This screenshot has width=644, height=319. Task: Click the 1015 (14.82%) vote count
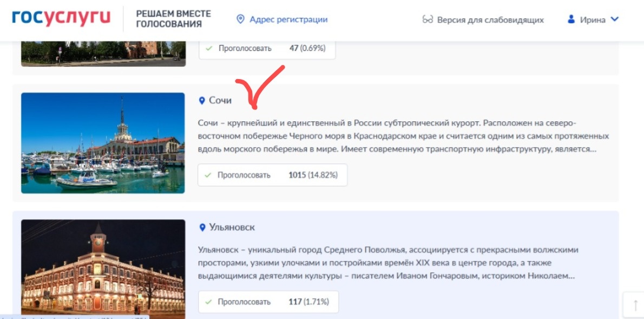(x=313, y=175)
